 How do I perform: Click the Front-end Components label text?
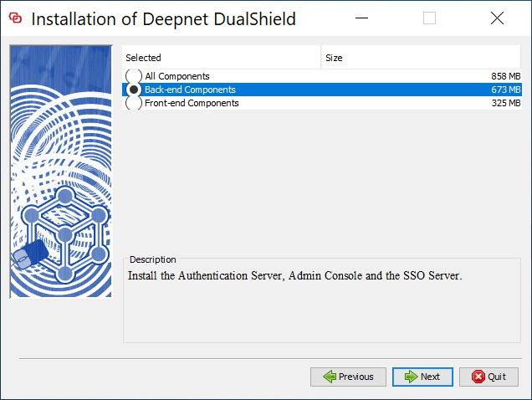(192, 103)
